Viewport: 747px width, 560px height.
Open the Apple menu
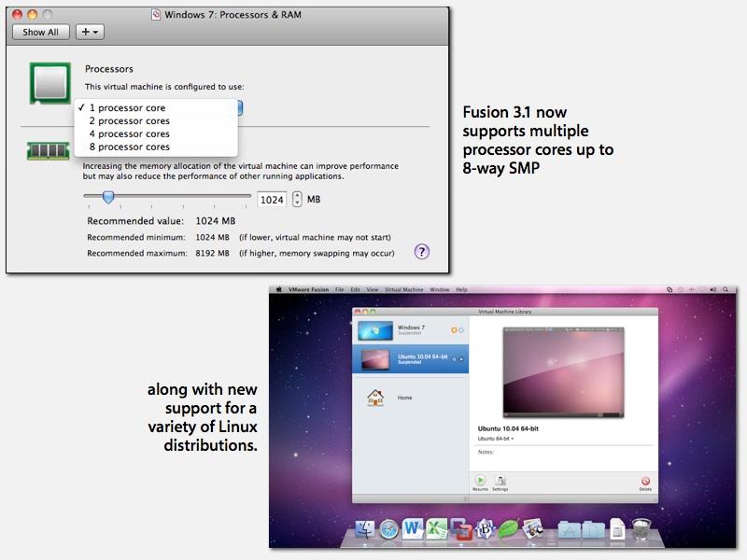click(x=279, y=289)
